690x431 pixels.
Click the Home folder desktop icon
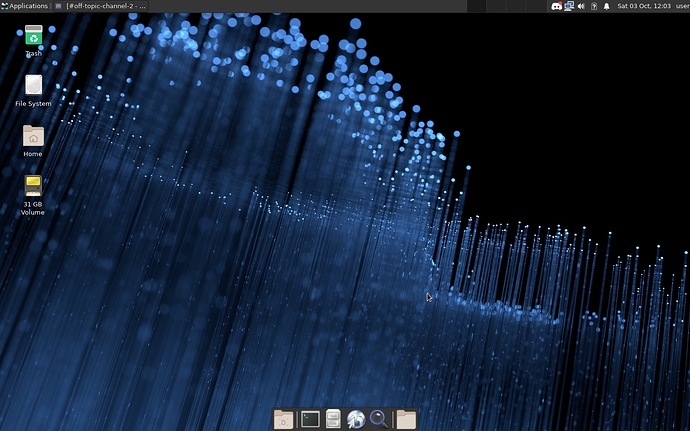click(33, 137)
